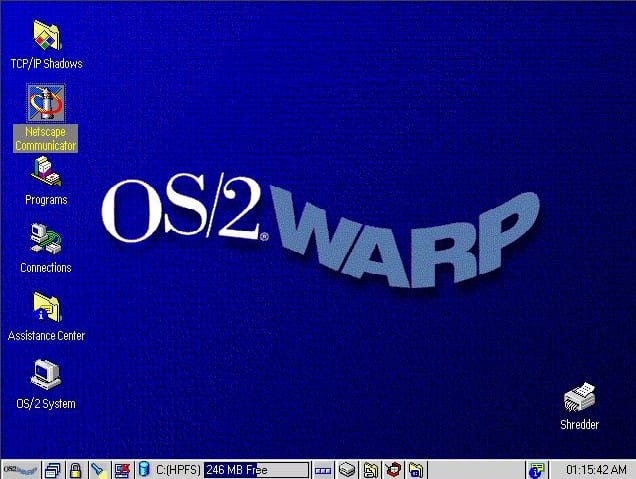
Task: Click the padlock lockup icon in WarpCenter
Action: pyautogui.click(x=75, y=470)
